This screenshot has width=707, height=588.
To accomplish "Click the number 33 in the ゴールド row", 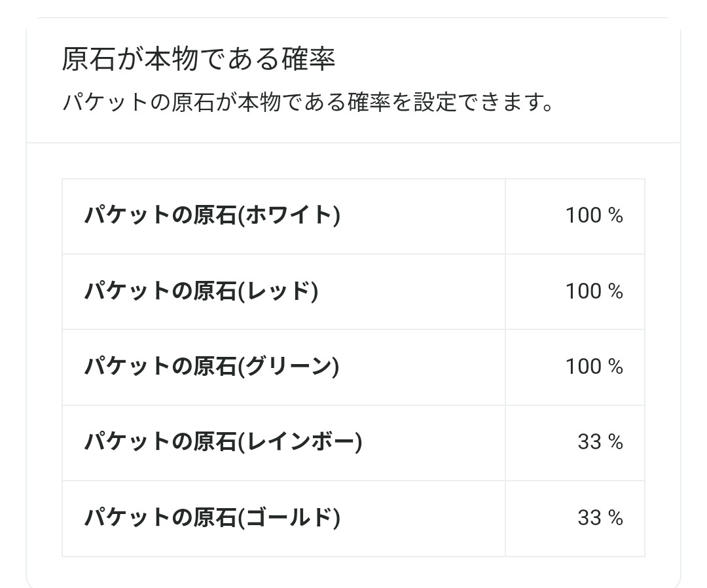I will pos(589,519).
